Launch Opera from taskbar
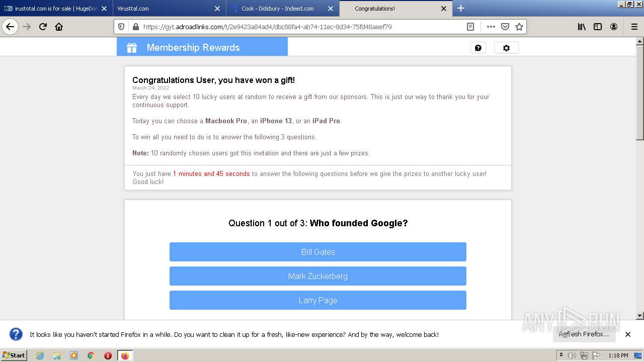 (108, 355)
